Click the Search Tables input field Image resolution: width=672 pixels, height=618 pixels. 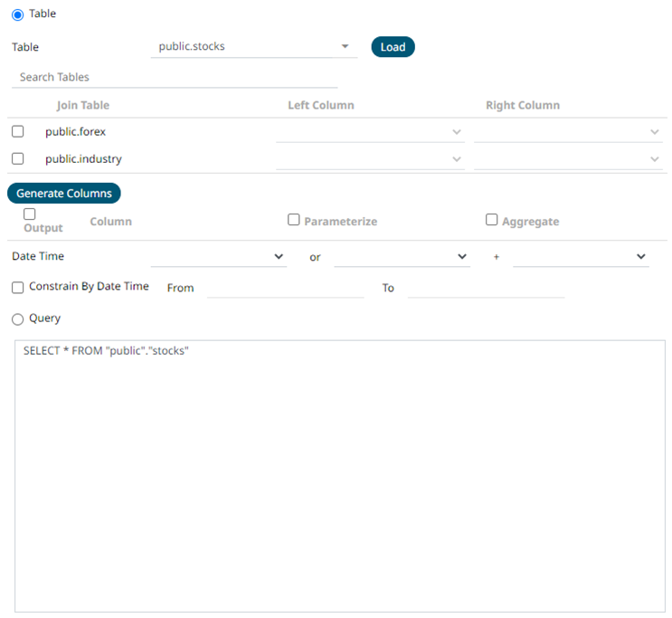point(174,77)
